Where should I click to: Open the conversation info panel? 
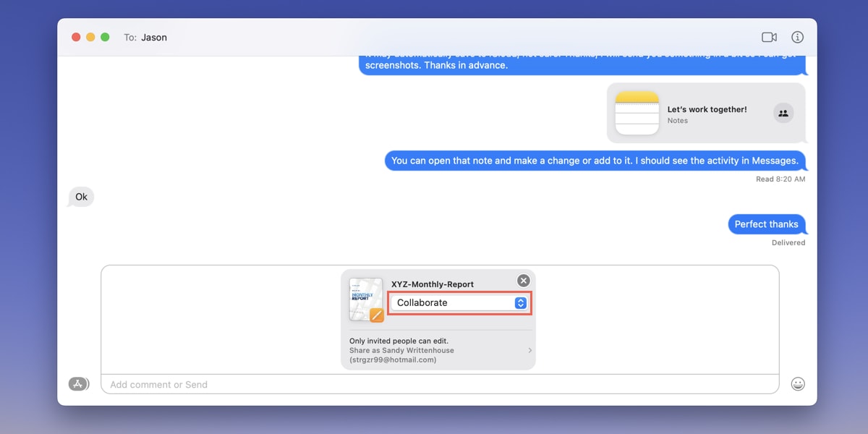click(796, 37)
